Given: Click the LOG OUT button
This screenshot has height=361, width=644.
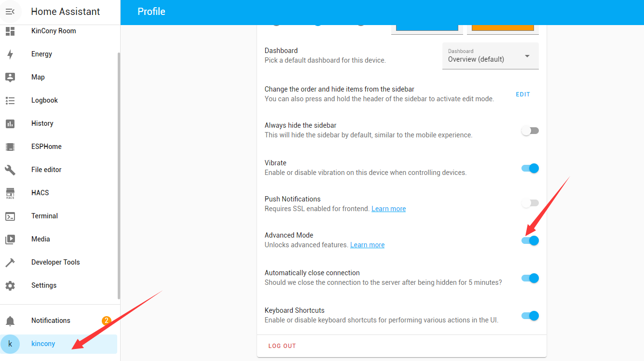Looking at the screenshot, I should 282,346.
